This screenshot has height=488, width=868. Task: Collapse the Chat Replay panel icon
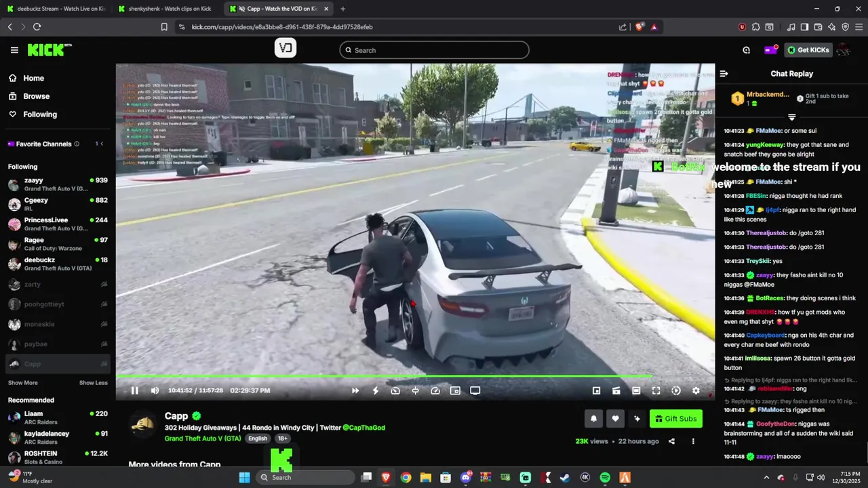tap(724, 74)
